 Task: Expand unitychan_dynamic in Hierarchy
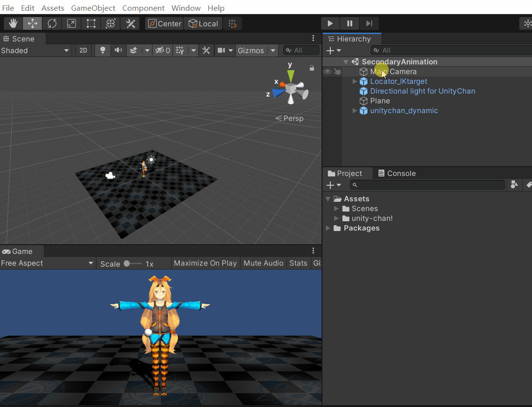(x=355, y=111)
